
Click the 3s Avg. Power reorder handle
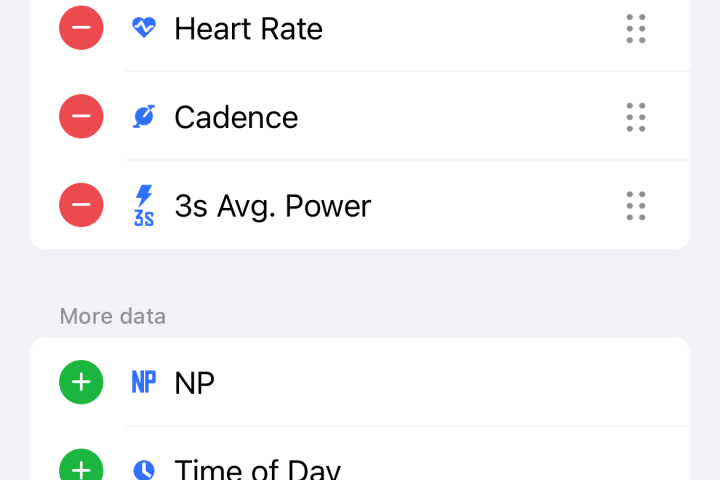click(636, 205)
